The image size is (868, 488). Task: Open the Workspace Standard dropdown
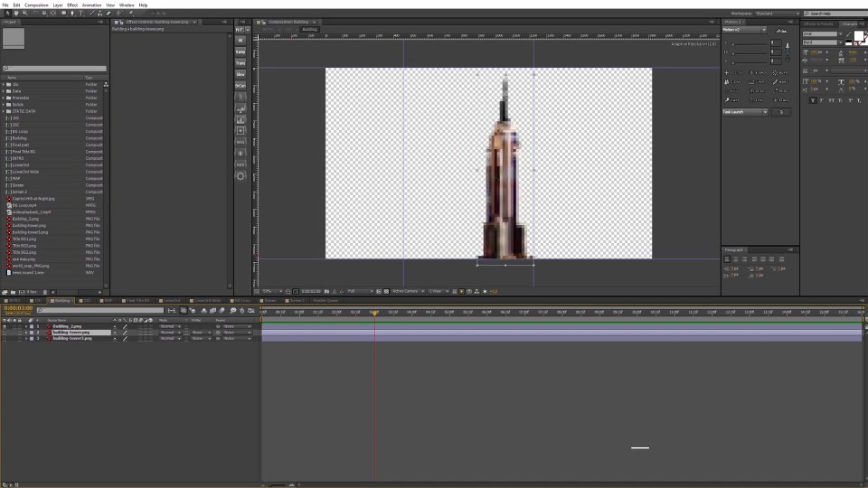click(778, 14)
